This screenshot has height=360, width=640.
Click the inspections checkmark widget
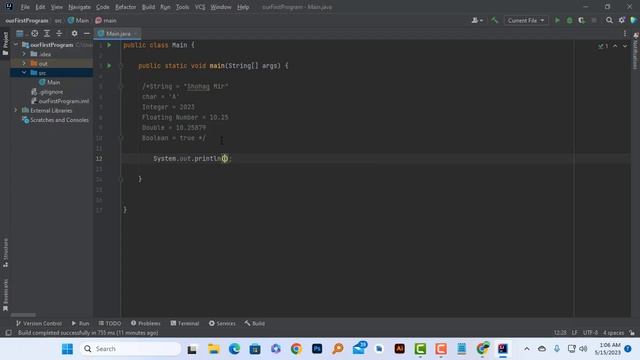[603, 46]
